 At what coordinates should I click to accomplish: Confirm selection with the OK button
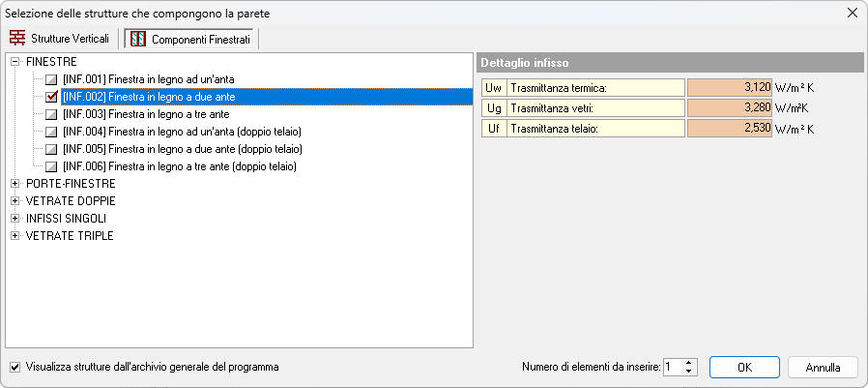click(x=744, y=368)
